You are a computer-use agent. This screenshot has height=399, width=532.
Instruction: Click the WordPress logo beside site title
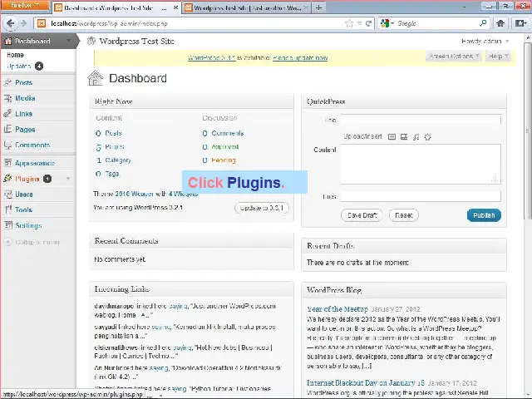point(91,41)
